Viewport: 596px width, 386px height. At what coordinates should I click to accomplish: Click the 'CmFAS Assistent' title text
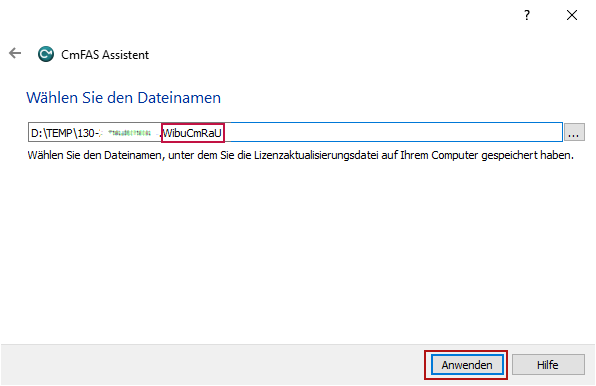(105, 55)
